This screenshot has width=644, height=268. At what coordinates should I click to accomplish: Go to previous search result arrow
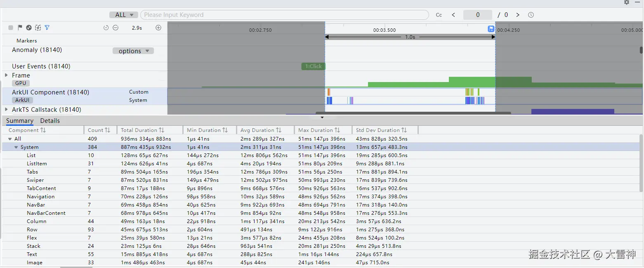(x=453, y=15)
